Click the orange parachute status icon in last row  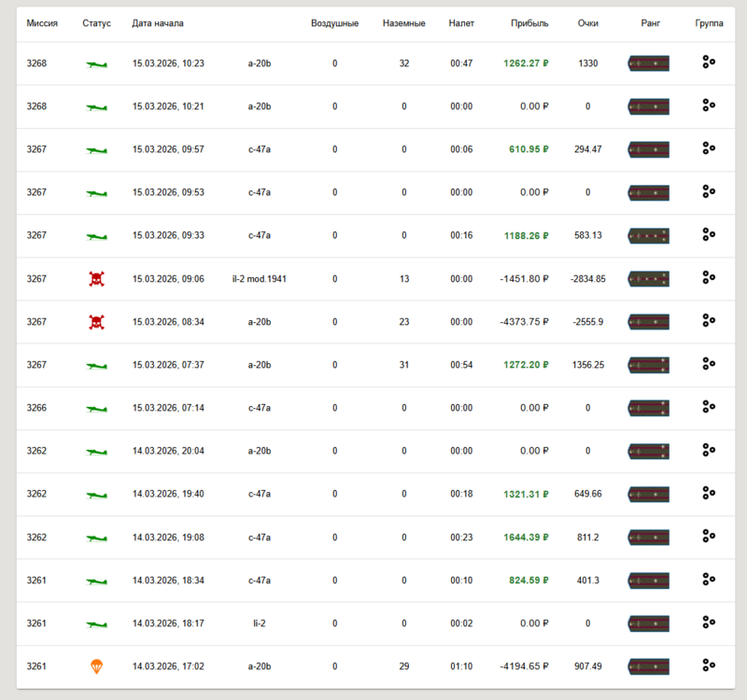pyautogui.click(x=95, y=666)
